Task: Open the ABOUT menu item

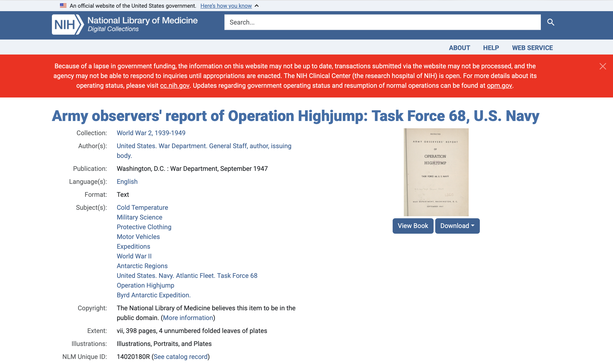Action: tap(459, 48)
